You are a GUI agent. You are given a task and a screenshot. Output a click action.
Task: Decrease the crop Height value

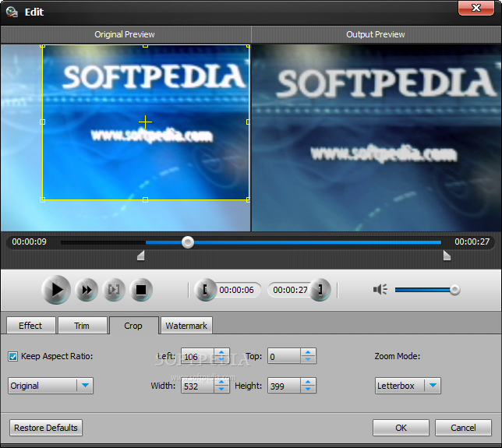pyautogui.click(x=308, y=389)
